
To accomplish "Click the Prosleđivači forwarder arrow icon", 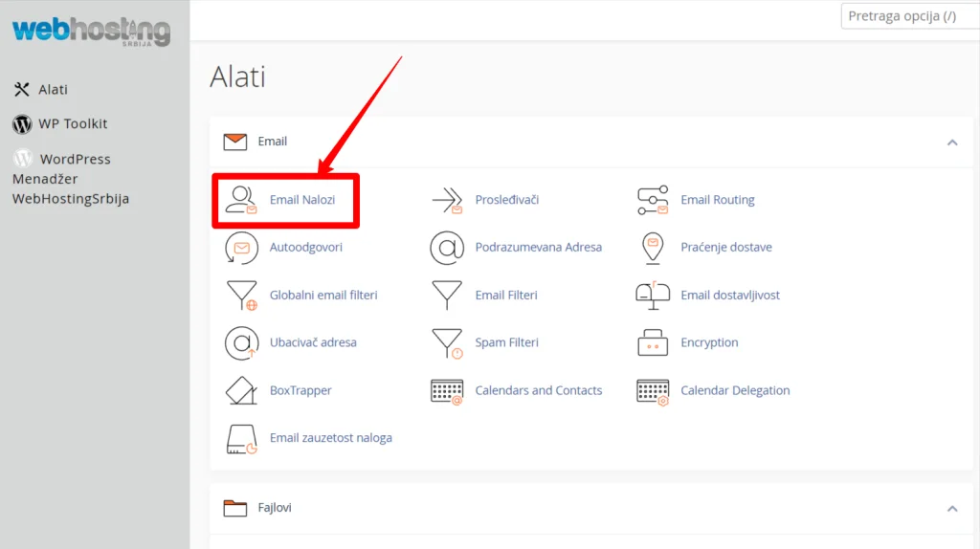I will tap(447, 200).
